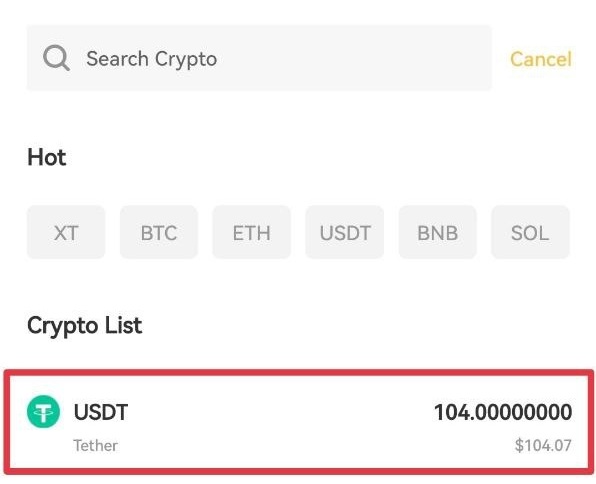
Task: Click the Hot section heading
Action: coord(47,157)
